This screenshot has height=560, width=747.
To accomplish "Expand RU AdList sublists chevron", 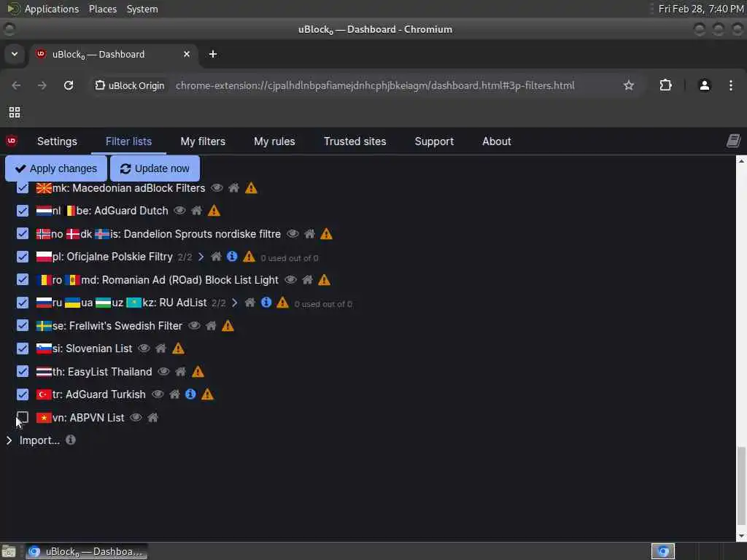I will [x=234, y=303].
